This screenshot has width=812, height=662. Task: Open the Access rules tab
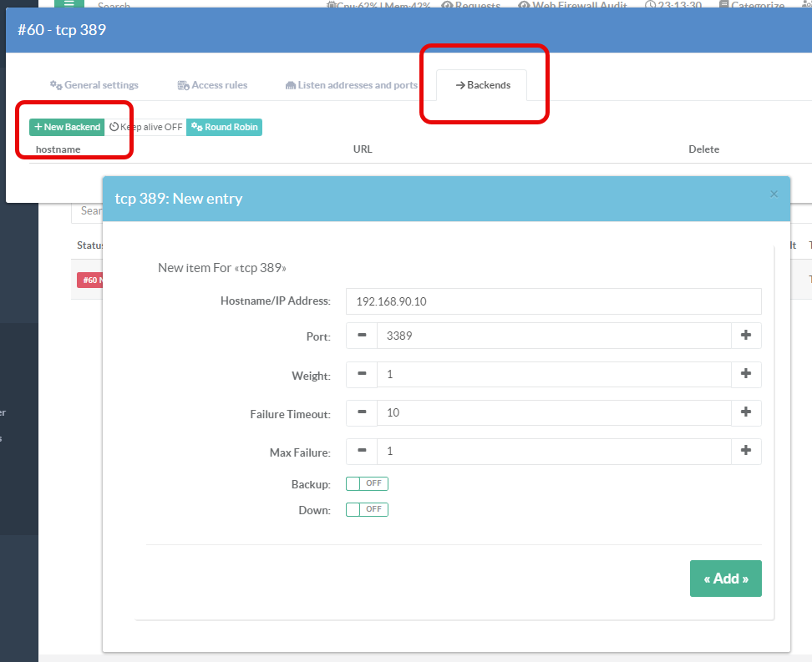point(212,85)
